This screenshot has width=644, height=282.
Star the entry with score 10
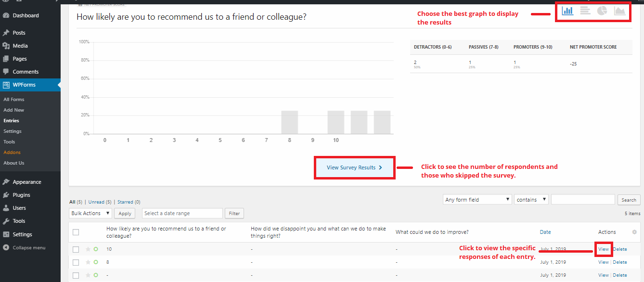tap(88, 249)
